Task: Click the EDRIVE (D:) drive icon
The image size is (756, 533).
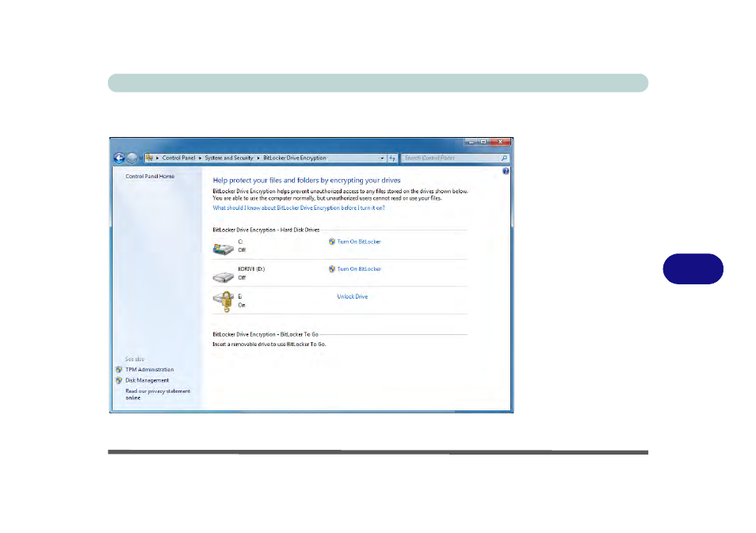Action: pos(223,276)
